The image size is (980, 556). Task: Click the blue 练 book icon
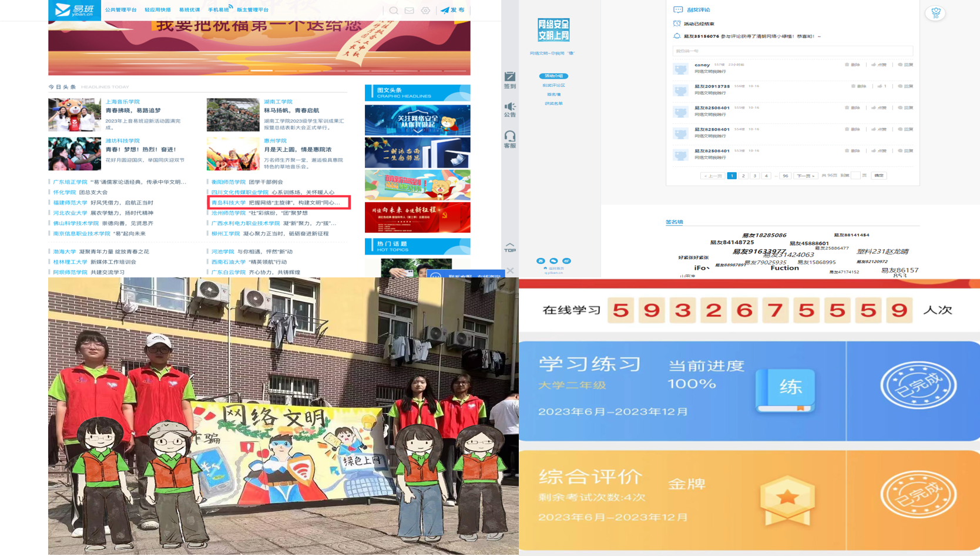pos(785,390)
